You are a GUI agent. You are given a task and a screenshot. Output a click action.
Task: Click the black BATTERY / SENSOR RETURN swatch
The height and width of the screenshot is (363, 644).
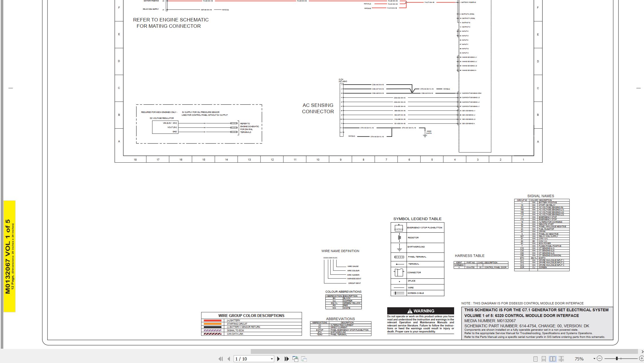212,327
